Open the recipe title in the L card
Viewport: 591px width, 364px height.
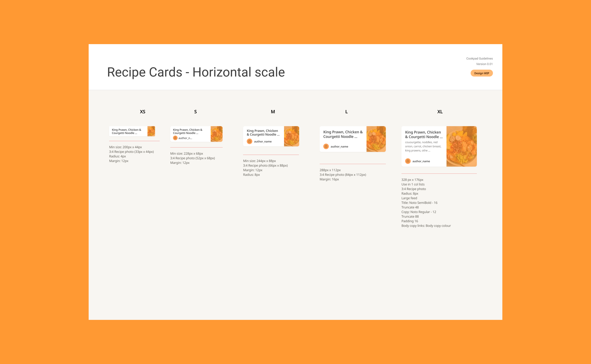pyautogui.click(x=343, y=134)
